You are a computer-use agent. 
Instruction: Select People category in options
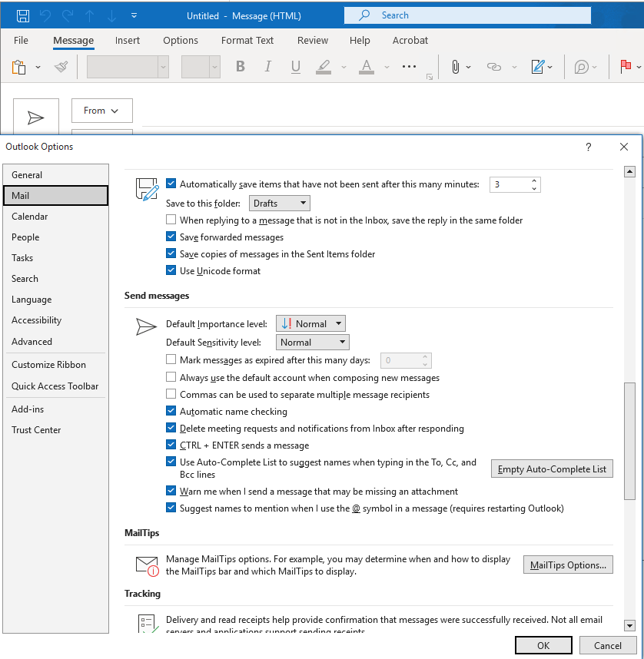point(55,237)
